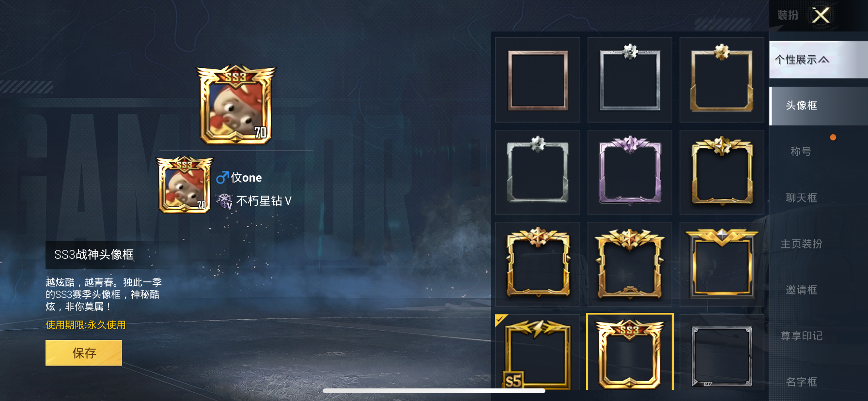Select the S5 lightning avatar frame
Image resolution: width=868 pixels, height=401 pixels.
click(x=538, y=353)
